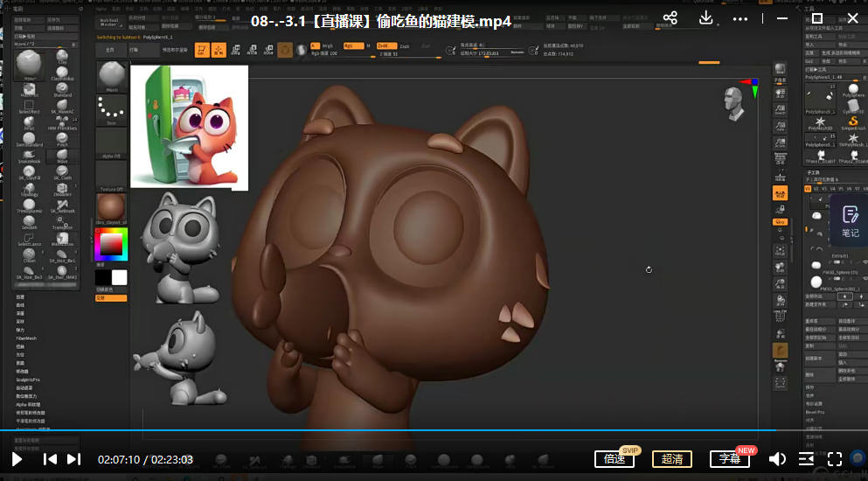Screen dimensions: 868x481
Task: Select the ZBrush Draw mode button
Action: click(218, 51)
